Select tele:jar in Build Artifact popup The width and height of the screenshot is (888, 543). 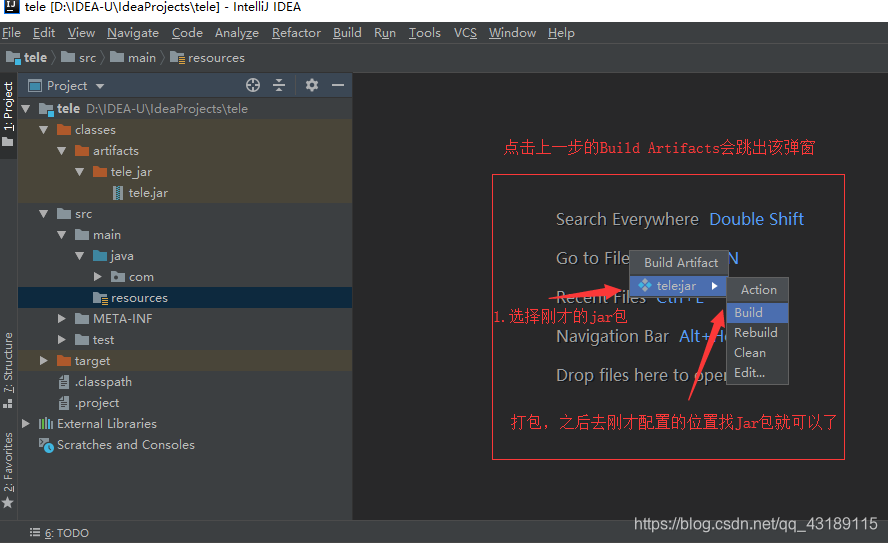click(x=678, y=286)
